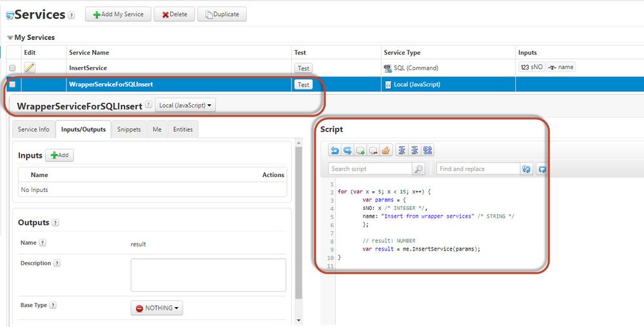
Task: Click the Add My Service button
Action: [119, 14]
